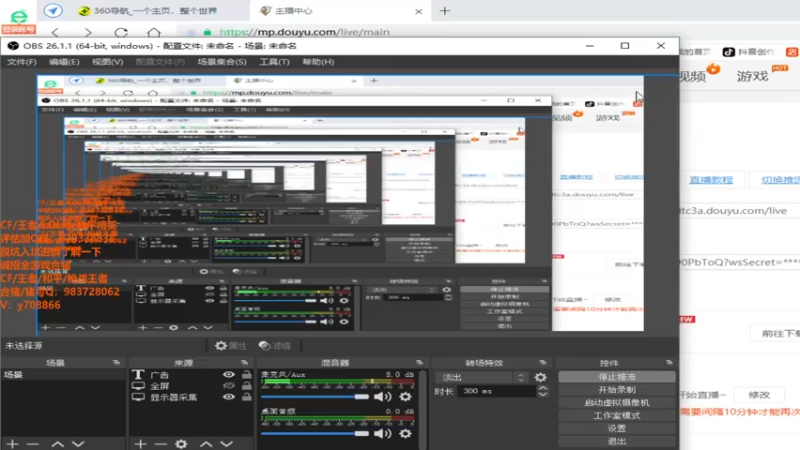Viewport: 800px width, 450px height.
Task: Move scene down with arrow icon
Action: click(x=78, y=444)
